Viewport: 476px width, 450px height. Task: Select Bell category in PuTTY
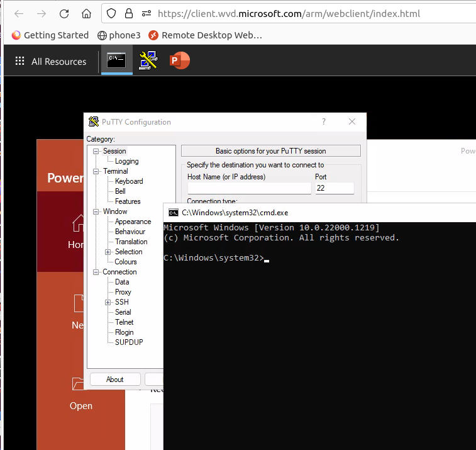[x=120, y=191]
